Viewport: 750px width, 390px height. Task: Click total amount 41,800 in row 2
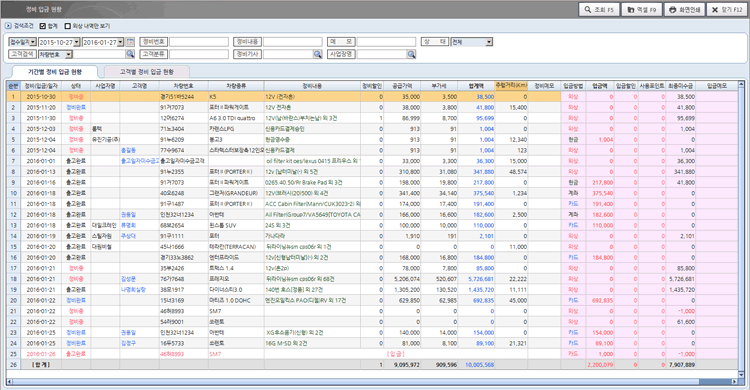(485, 108)
